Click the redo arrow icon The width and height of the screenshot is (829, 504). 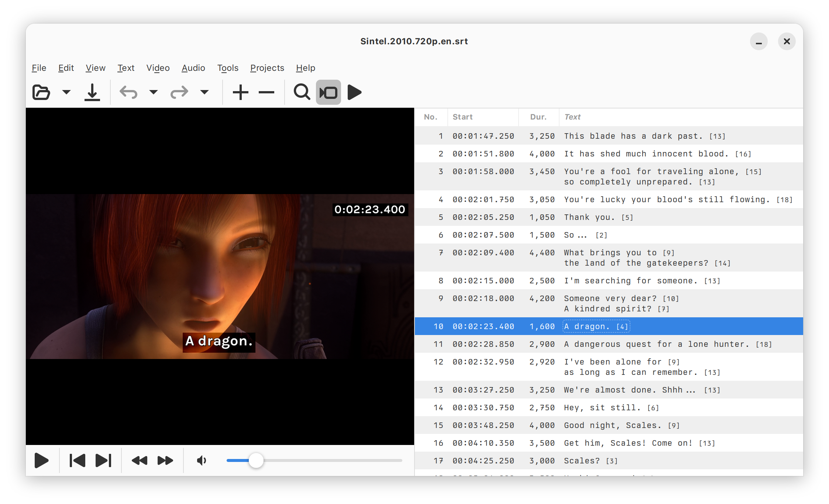179,92
